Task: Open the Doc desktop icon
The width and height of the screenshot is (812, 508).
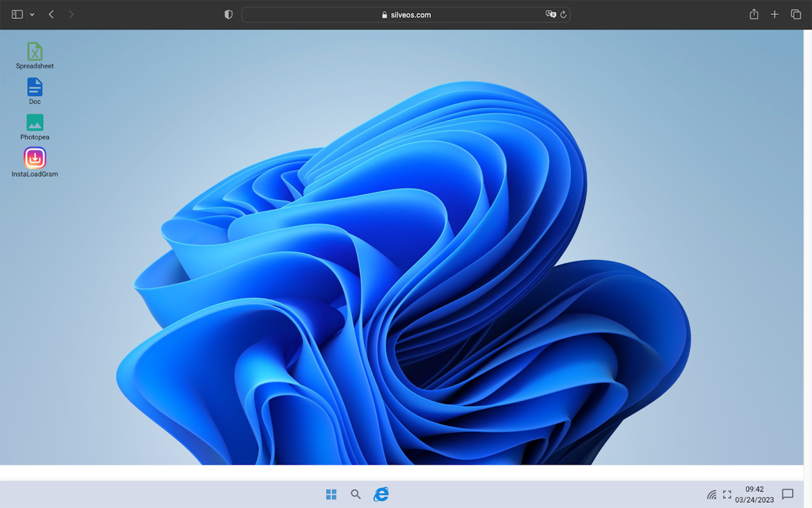Action: pos(35,91)
